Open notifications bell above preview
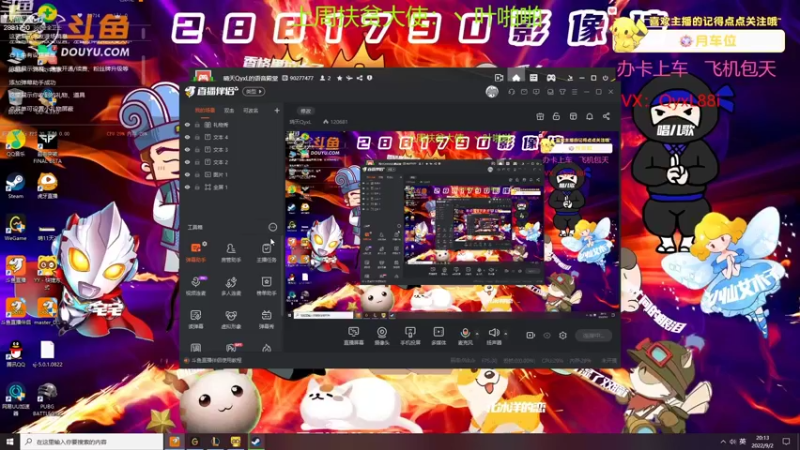 click(x=589, y=116)
